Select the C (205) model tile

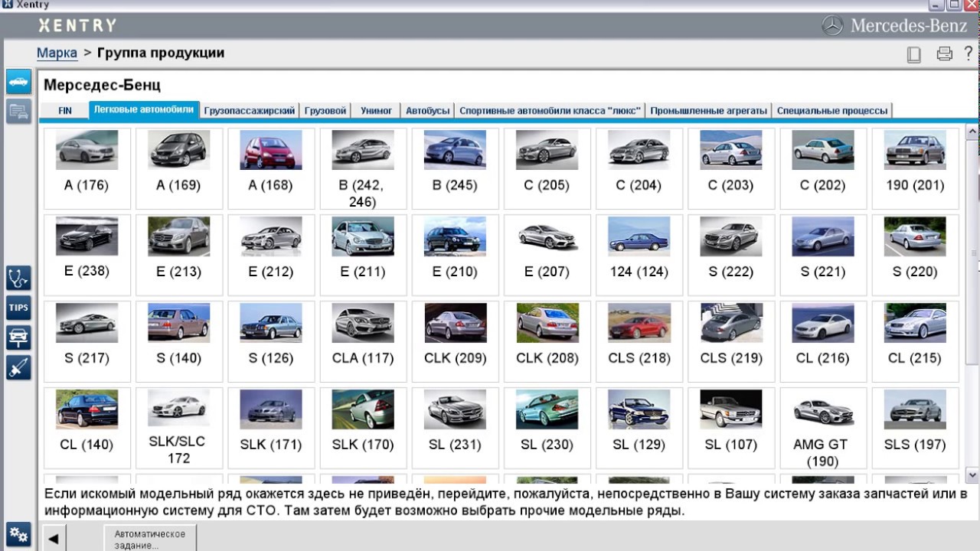tap(547, 168)
